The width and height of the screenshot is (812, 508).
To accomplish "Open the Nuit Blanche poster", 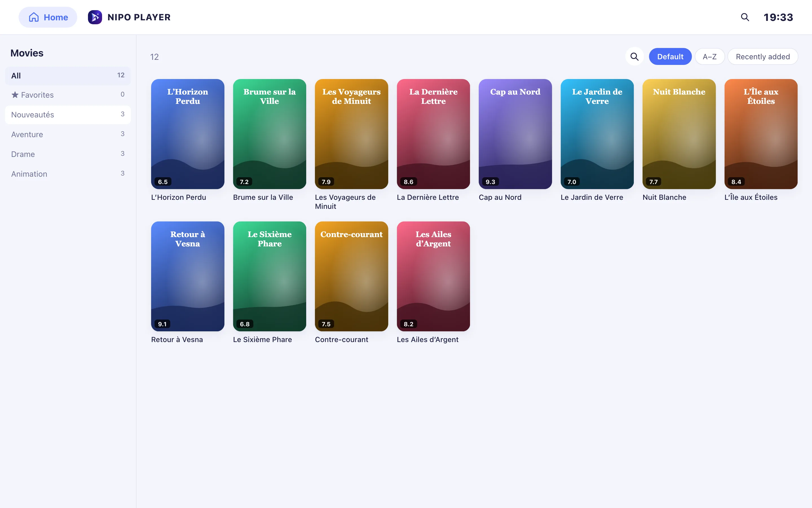I will pos(679,134).
